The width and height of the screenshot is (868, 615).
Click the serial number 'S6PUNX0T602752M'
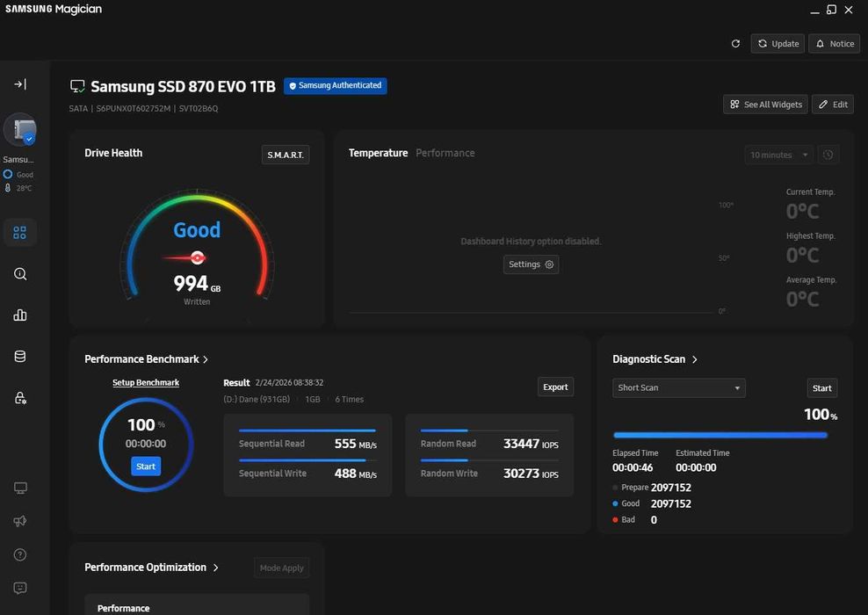point(134,108)
